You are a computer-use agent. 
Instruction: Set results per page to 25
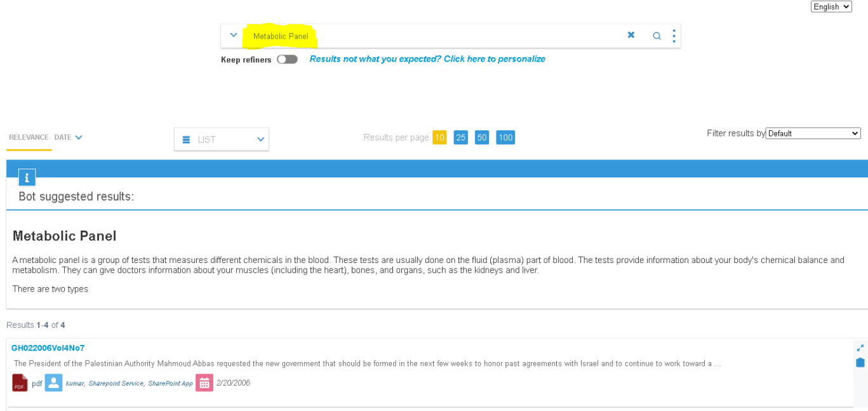tap(460, 138)
